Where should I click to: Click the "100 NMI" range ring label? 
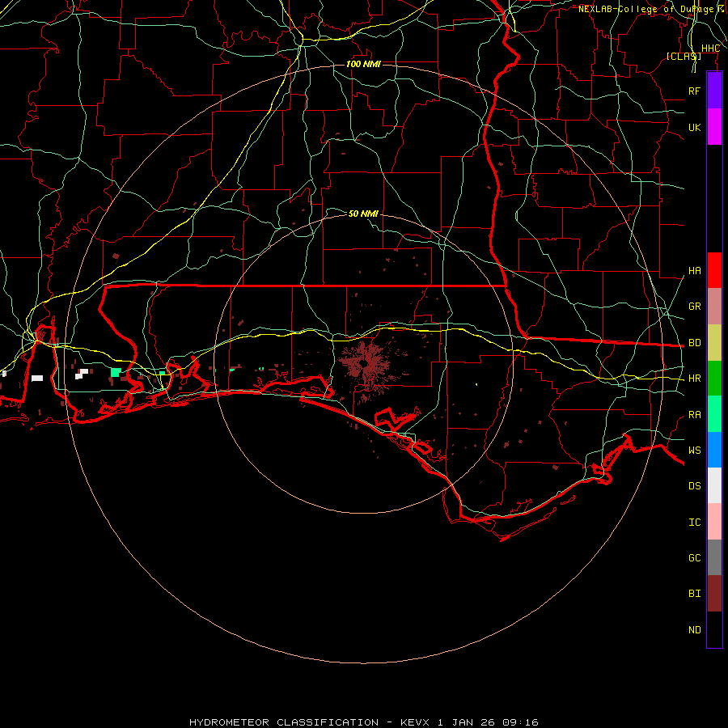point(363,64)
